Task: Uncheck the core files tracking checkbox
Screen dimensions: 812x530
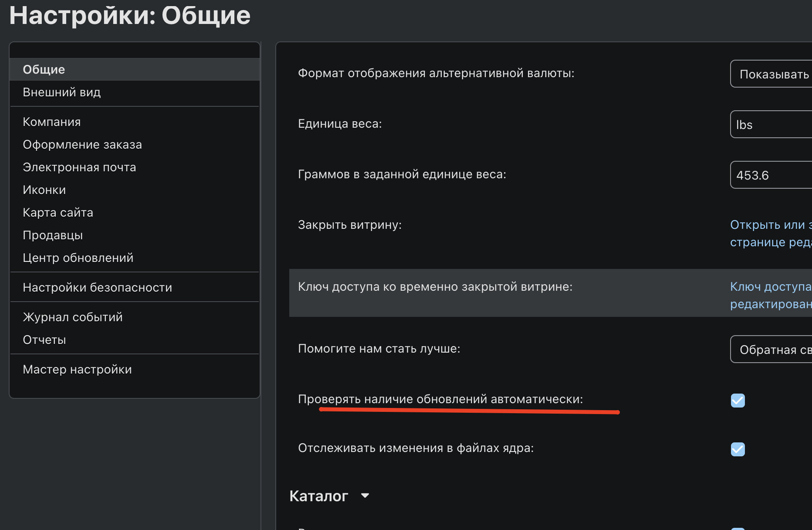Action: coord(738,449)
